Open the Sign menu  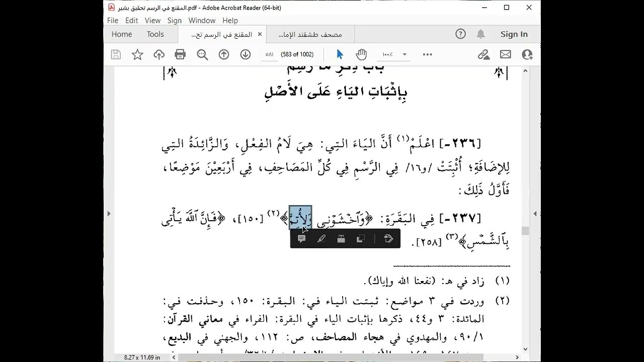point(175,21)
